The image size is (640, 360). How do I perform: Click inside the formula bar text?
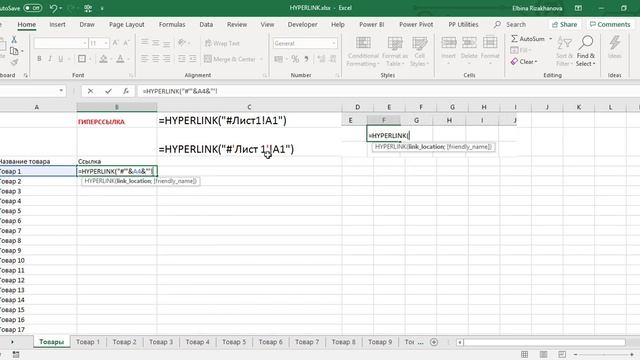click(x=180, y=91)
